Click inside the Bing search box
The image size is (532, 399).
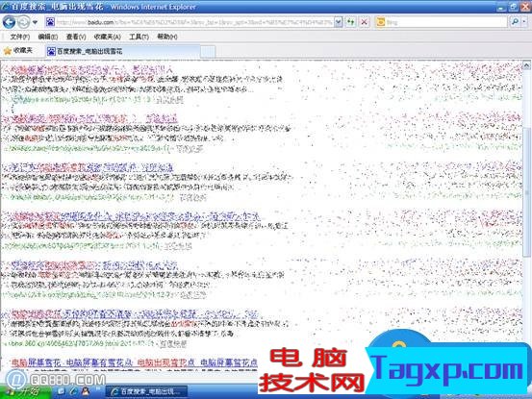tap(446, 22)
